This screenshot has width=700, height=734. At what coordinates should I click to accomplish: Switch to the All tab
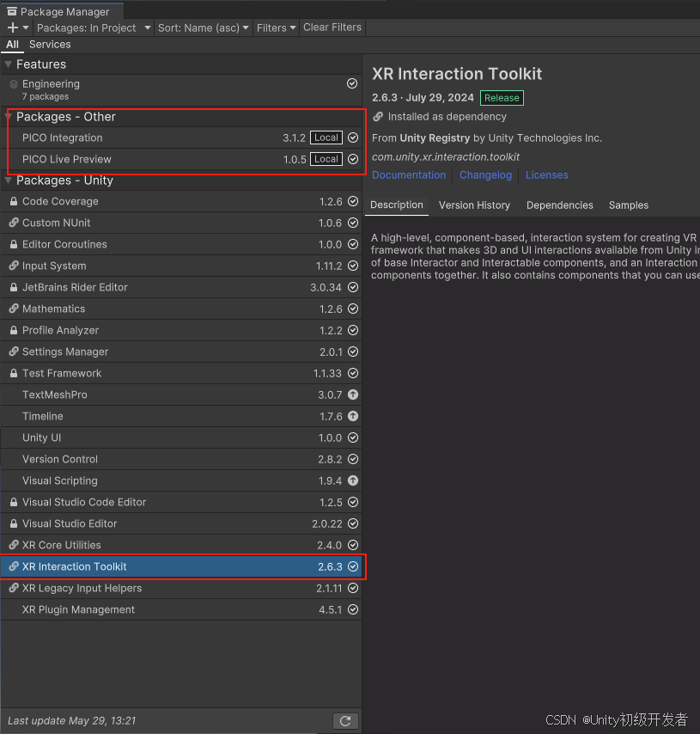point(13,45)
